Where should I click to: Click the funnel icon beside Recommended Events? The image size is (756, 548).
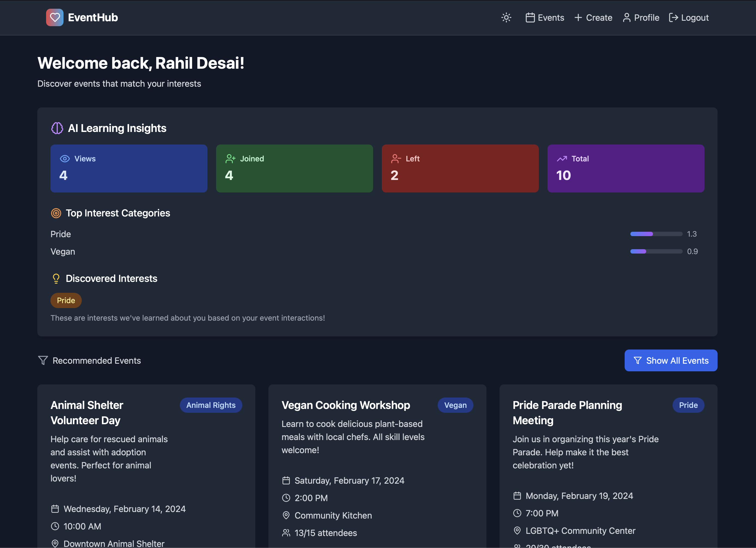coord(43,360)
